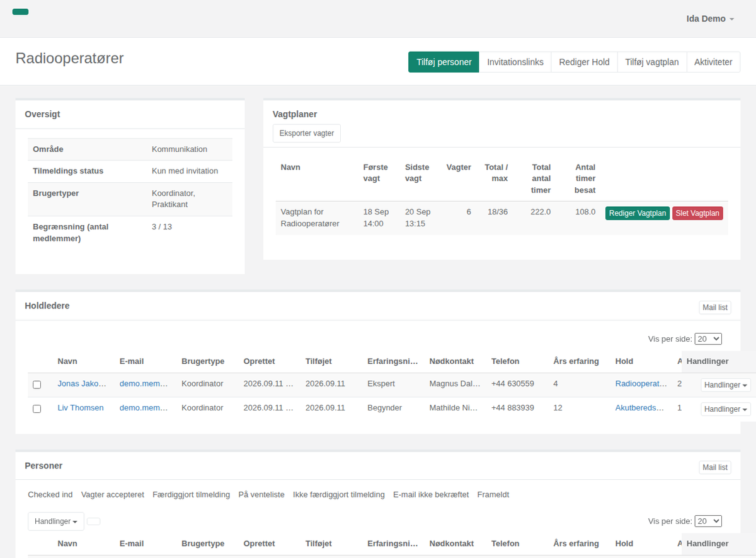Expand Handlinger dropdown for Jonas Jako… row
This screenshot has width=756, height=558.
tap(726, 385)
